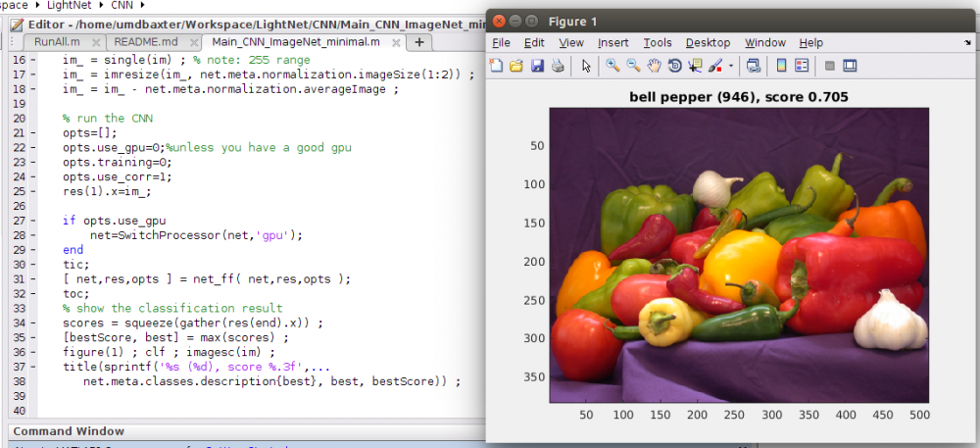Open the View menu in Figure 1
Viewport: 980px width, 448px height.
coord(571,42)
